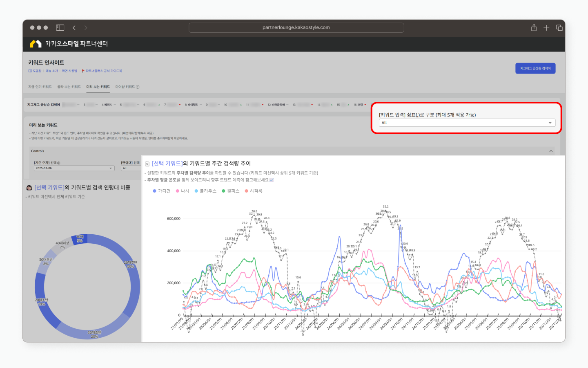Open the keyword input dropdown showing All
The width and height of the screenshot is (588, 368).
click(467, 123)
